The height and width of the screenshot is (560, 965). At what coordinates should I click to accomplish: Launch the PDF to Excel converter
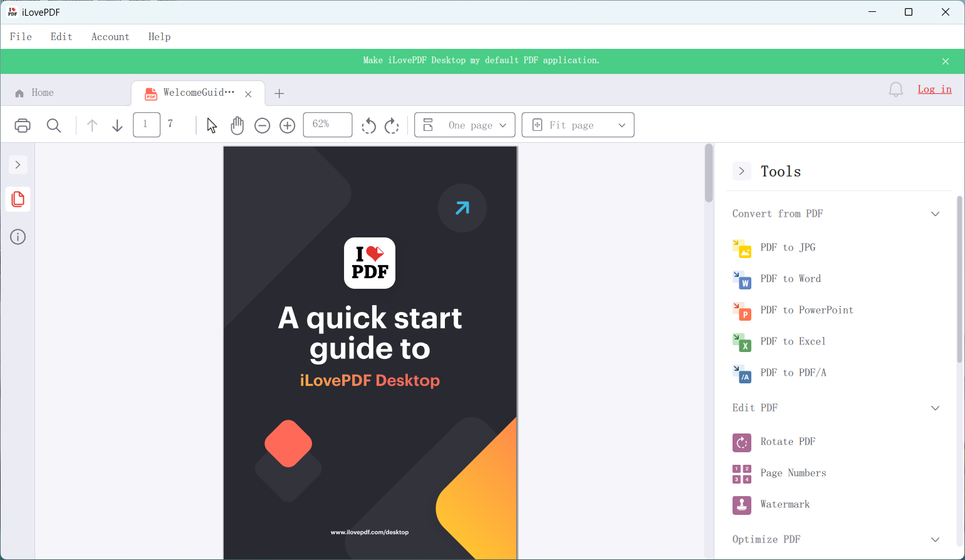tap(793, 341)
